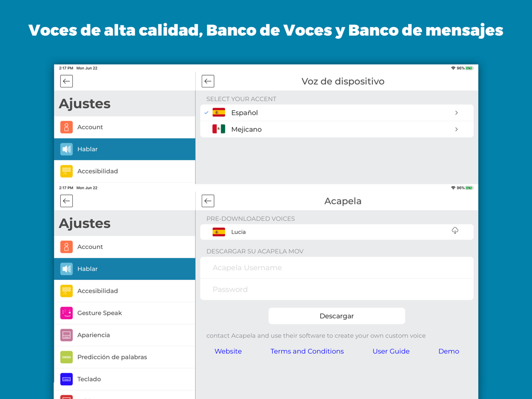532x399 pixels.
Task: Click Predicción de palabras icon
Action: tap(66, 358)
